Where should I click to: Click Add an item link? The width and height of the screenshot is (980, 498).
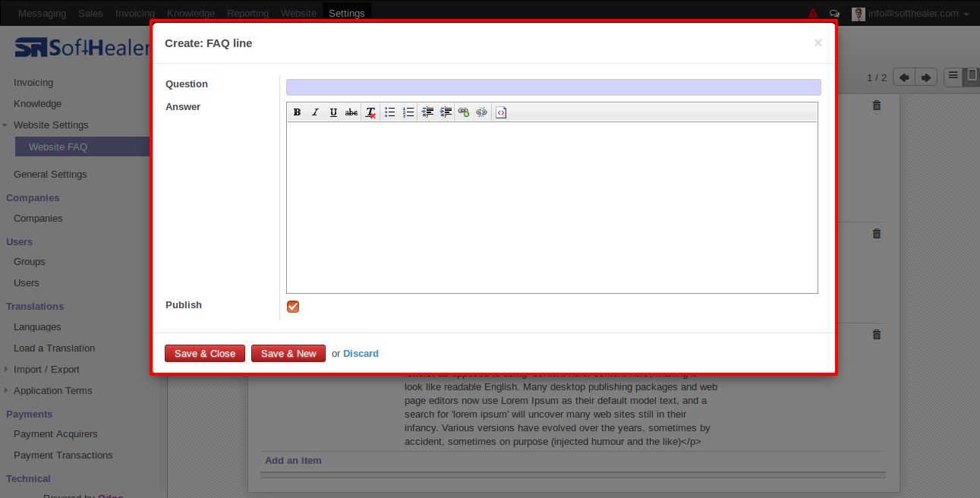[293, 461]
